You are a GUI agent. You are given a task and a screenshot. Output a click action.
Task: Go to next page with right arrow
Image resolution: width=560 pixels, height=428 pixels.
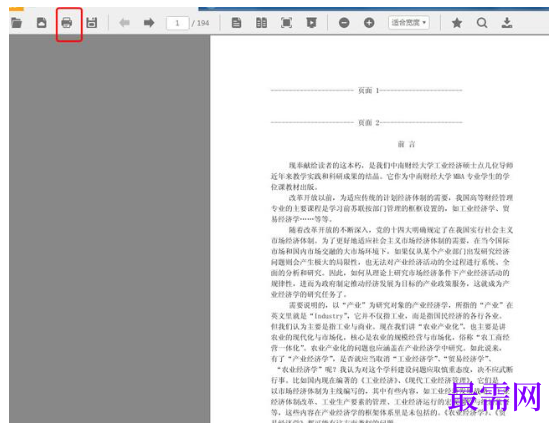pyautogui.click(x=149, y=23)
